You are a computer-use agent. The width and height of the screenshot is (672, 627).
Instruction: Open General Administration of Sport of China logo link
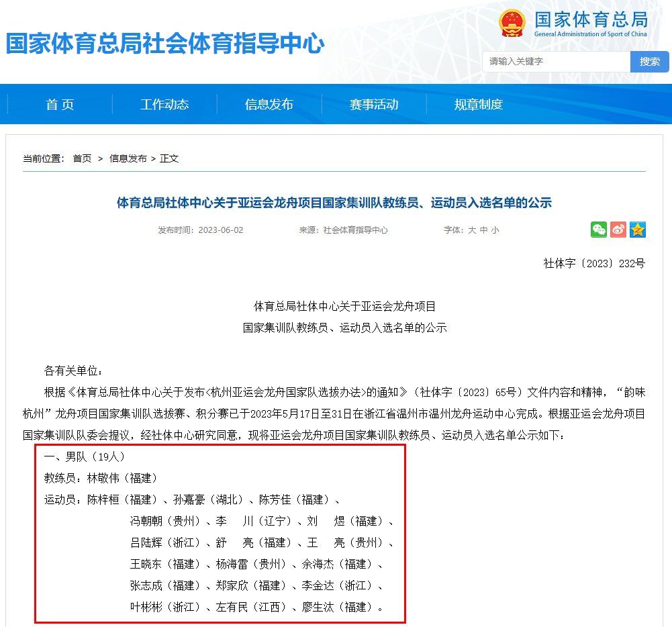tap(591, 24)
